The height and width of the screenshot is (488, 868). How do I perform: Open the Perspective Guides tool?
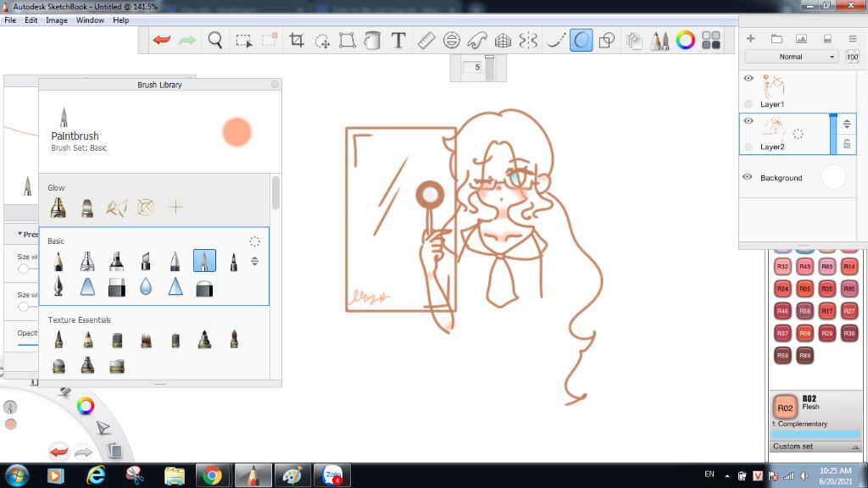pos(504,41)
